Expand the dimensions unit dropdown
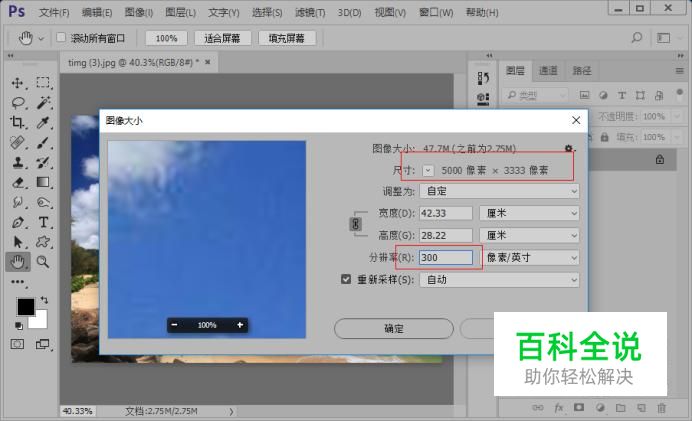 [x=428, y=170]
